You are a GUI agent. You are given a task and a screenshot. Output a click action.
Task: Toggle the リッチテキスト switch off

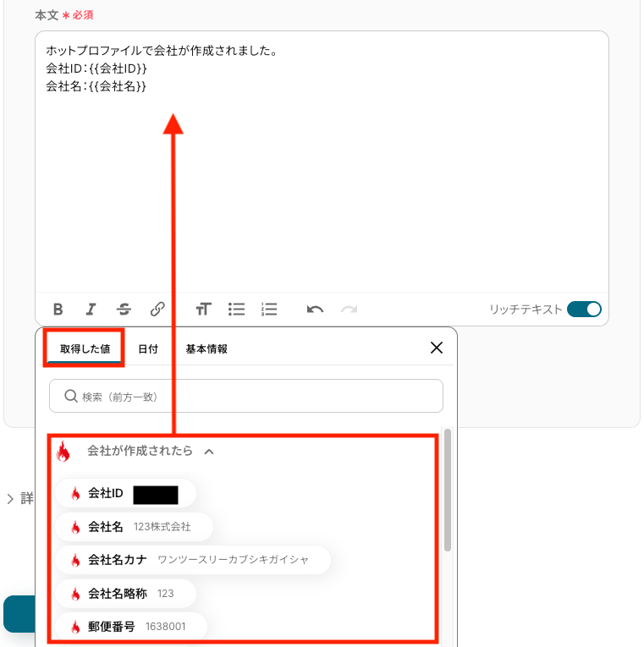tap(584, 310)
